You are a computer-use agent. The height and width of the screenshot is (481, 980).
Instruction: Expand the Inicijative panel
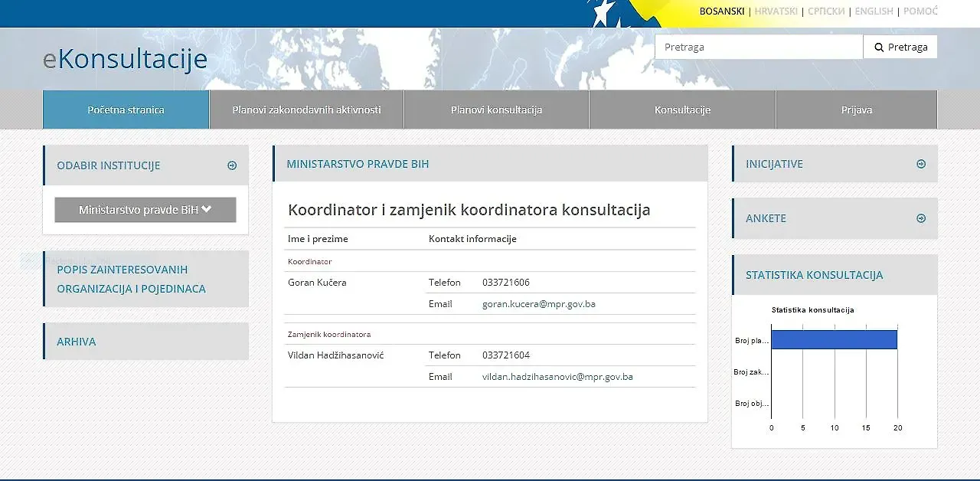(x=835, y=164)
